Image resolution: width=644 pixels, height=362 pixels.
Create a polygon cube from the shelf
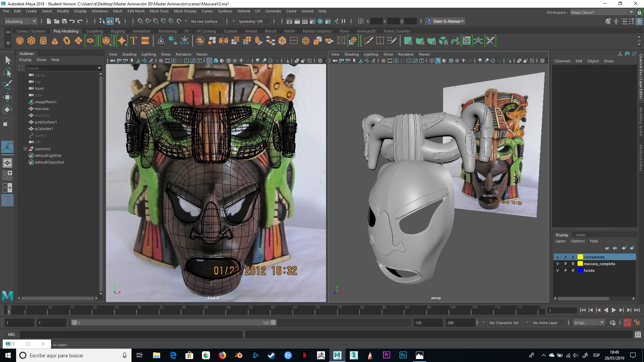pyautogui.click(x=32, y=41)
